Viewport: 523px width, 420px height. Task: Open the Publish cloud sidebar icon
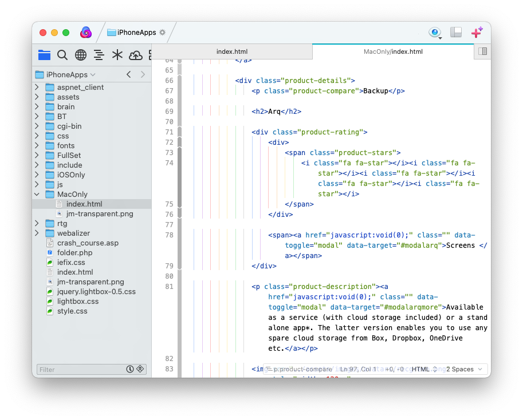point(135,56)
